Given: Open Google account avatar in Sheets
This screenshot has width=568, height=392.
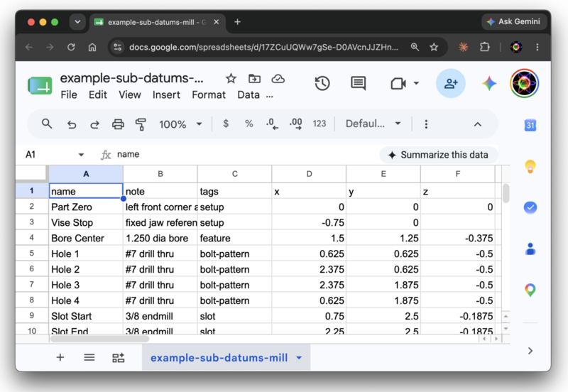Looking at the screenshot, I should click(524, 83).
